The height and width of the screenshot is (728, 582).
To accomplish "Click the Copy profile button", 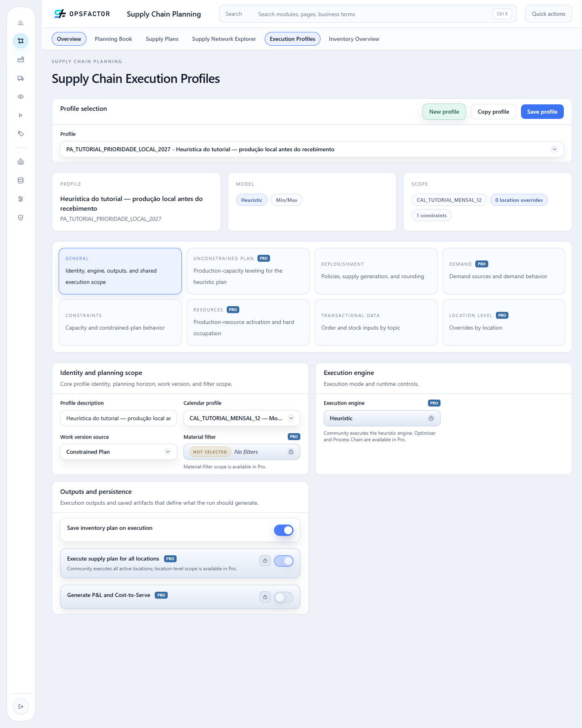I will point(493,112).
